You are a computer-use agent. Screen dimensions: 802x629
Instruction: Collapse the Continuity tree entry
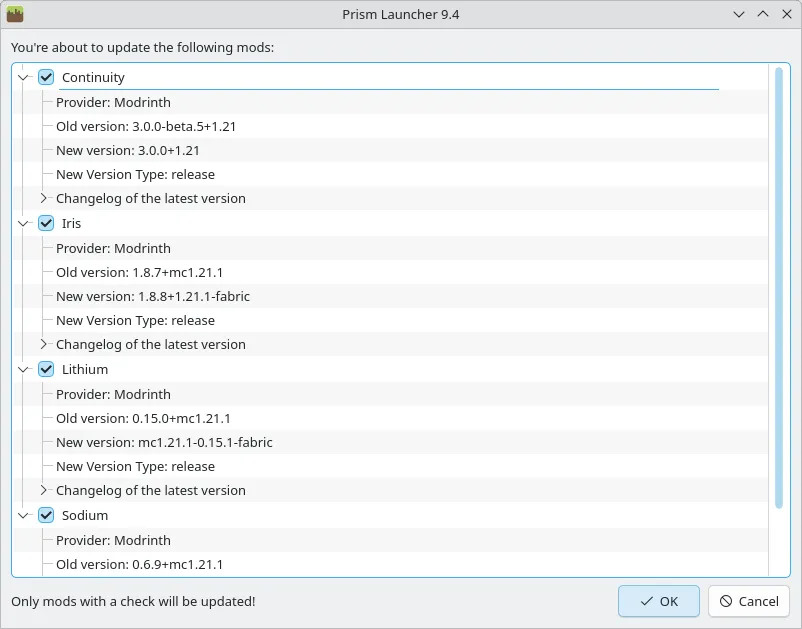click(x=23, y=78)
